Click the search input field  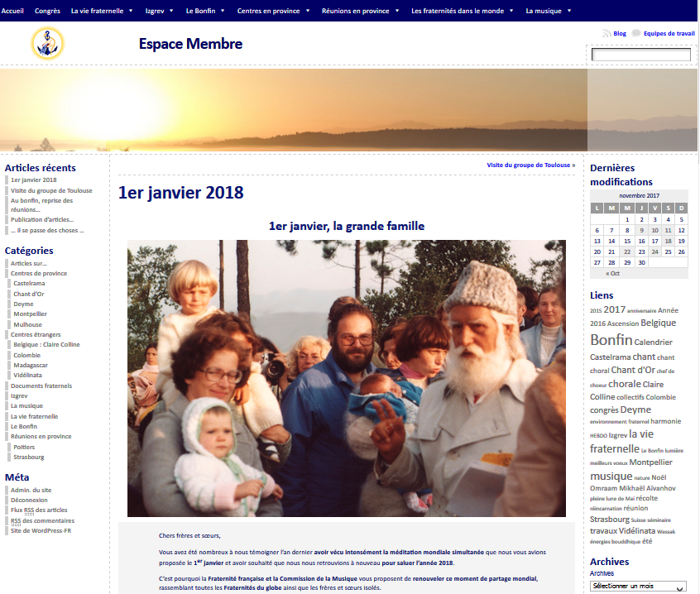pos(640,55)
